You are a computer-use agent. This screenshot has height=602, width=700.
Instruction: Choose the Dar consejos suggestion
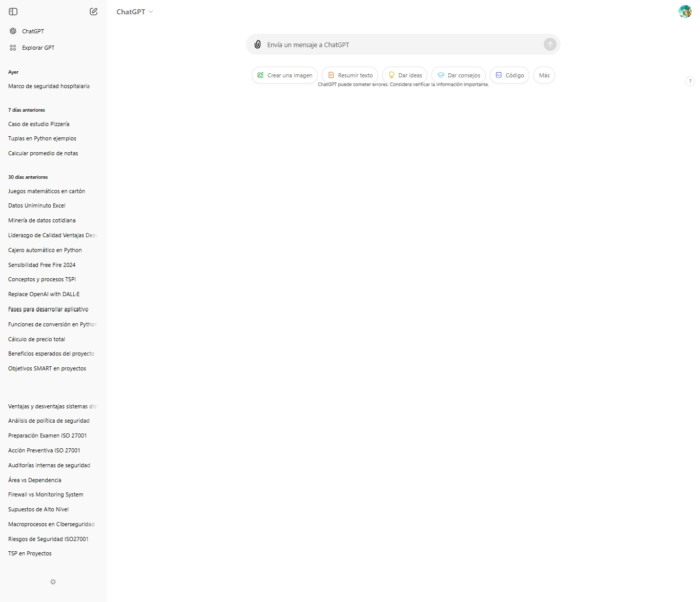click(x=459, y=75)
